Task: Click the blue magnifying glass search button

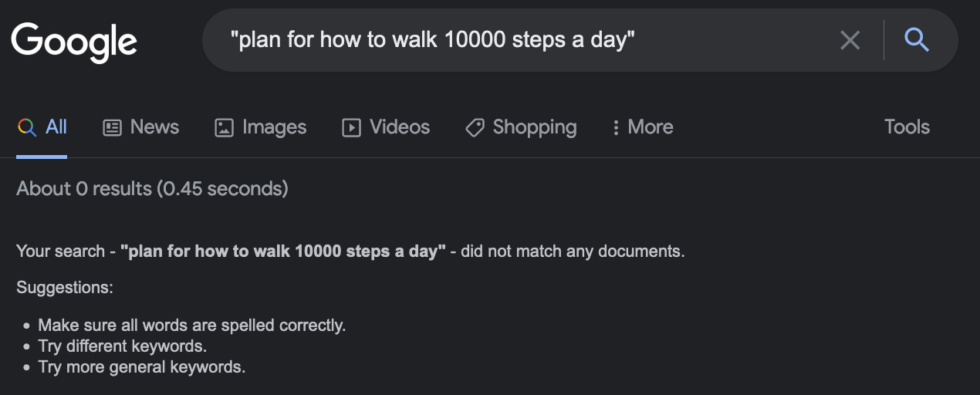Action: (x=917, y=39)
